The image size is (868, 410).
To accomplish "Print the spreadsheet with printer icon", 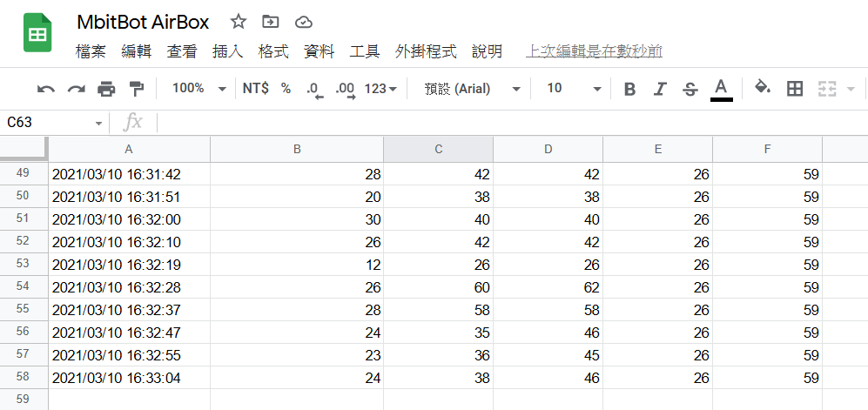I will pyautogui.click(x=106, y=89).
